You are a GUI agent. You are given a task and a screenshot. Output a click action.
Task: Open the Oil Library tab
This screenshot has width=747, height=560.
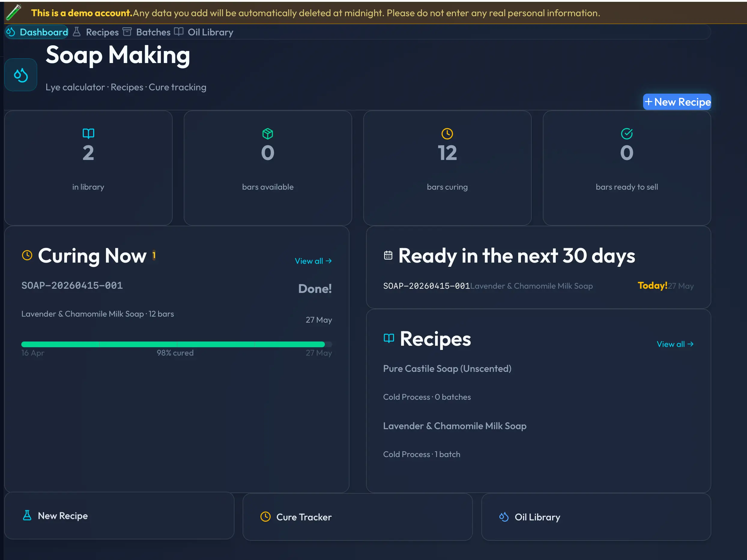[x=203, y=32]
